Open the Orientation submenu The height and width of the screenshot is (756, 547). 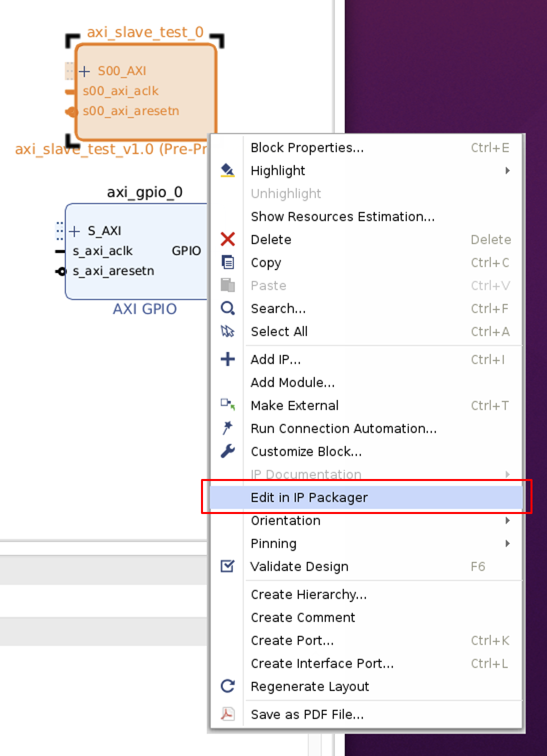click(285, 520)
